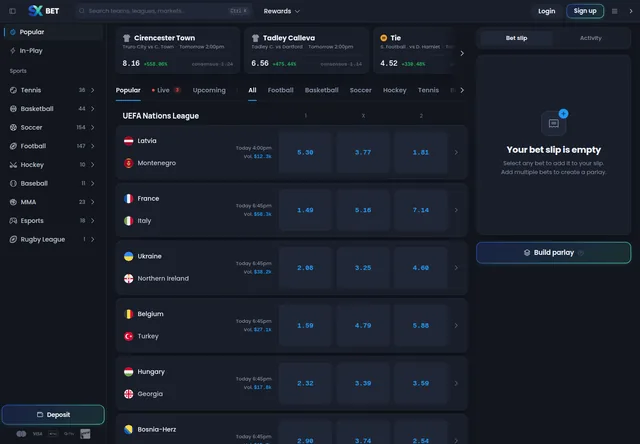The image size is (640, 444).
Task: Click the Mastercard payment icon at bottom
Action: pyautogui.click(x=21, y=434)
